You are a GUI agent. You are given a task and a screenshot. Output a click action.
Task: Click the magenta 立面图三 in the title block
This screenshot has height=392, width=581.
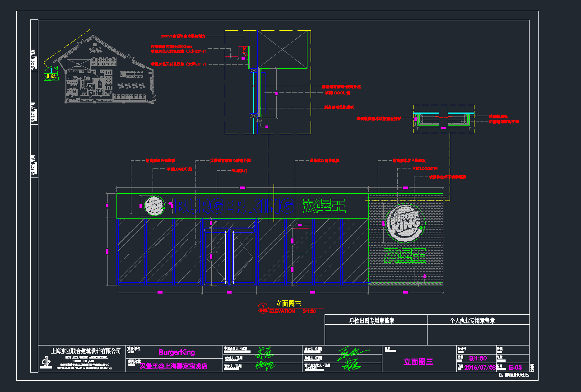[418, 361]
